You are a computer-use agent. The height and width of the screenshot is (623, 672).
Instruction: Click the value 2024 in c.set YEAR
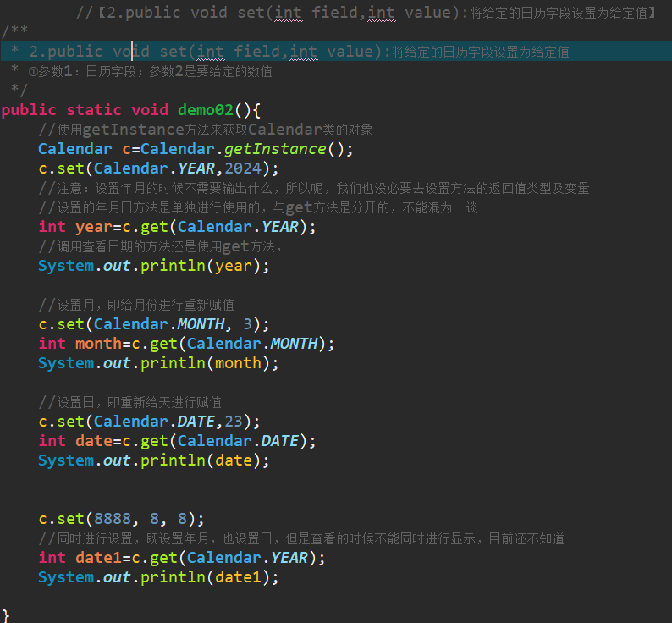pos(243,168)
